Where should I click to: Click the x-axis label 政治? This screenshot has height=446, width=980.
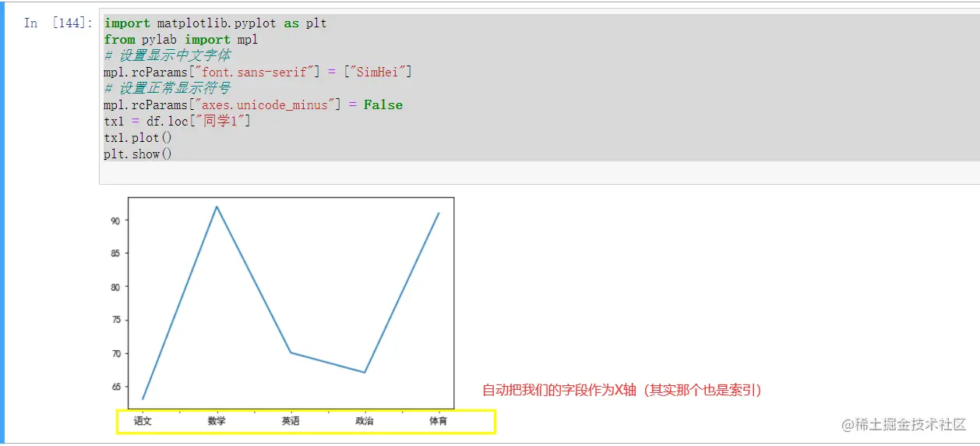tap(365, 421)
